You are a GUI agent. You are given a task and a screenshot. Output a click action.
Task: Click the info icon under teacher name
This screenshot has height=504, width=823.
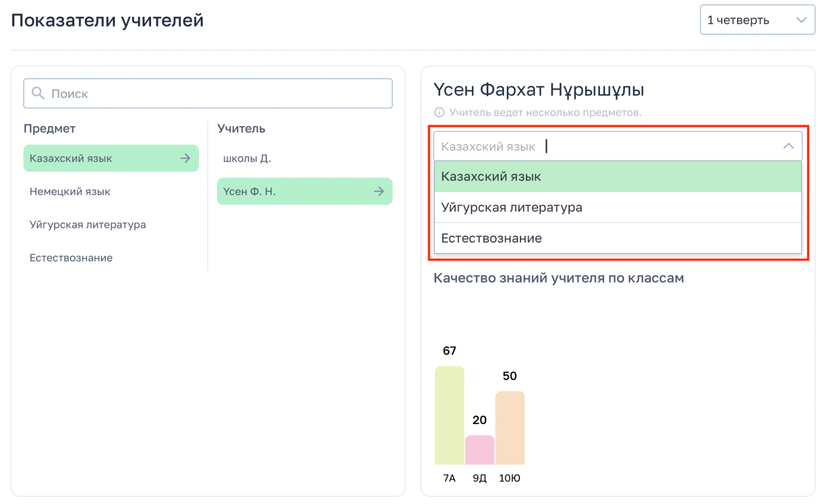coord(439,112)
